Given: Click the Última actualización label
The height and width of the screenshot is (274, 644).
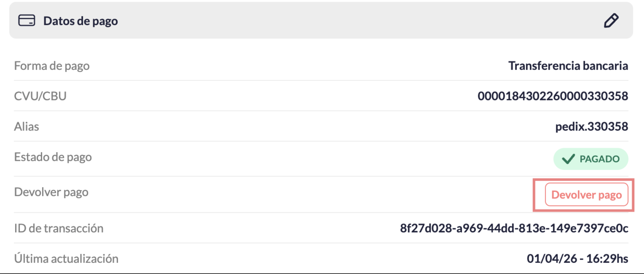Looking at the screenshot, I should (x=66, y=259).
